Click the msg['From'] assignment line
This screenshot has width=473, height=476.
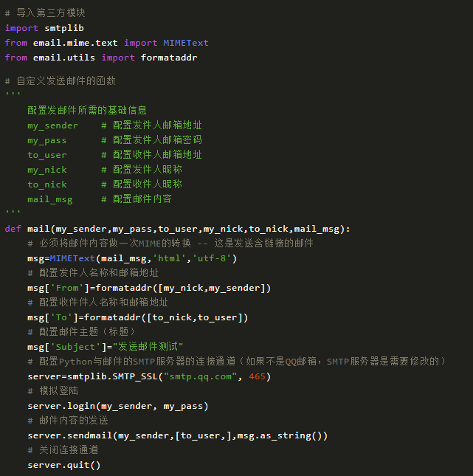pyautogui.click(x=149, y=288)
